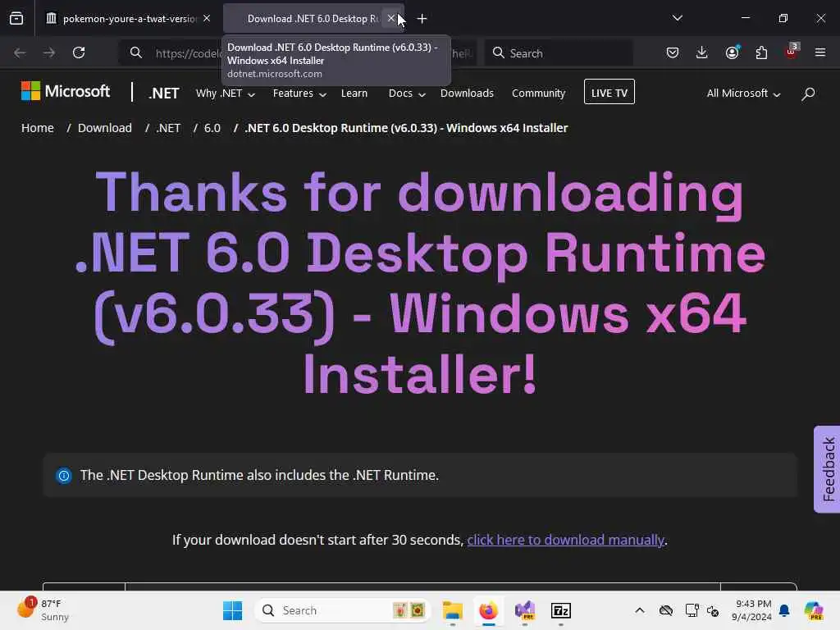Open the clock showing 9:43 PM
This screenshot has width=840, height=630.
tap(751, 610)
